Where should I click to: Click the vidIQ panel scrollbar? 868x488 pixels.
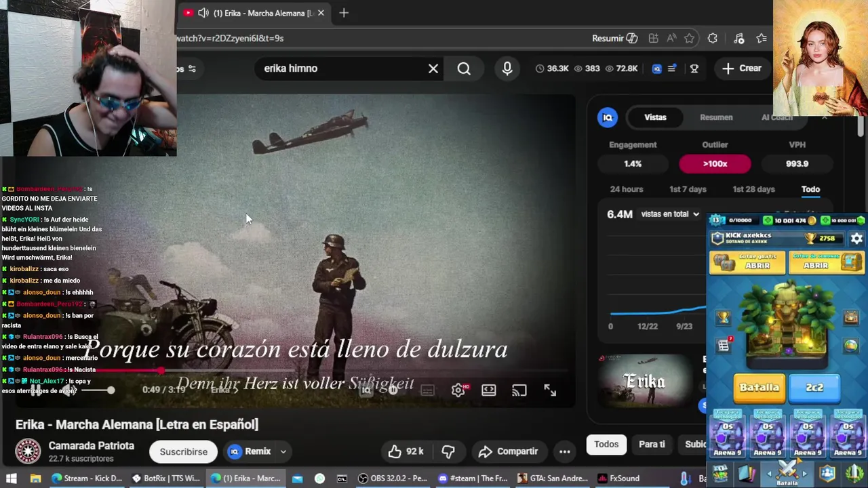861,126
